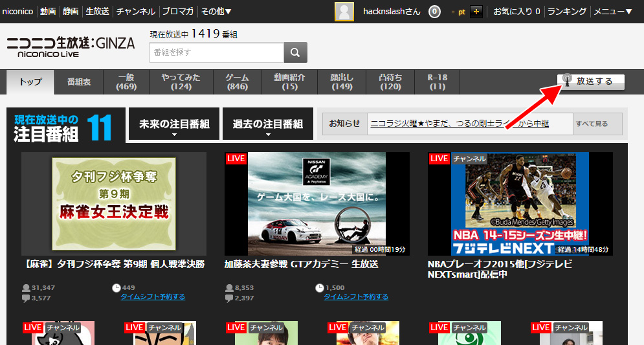Open 【麻雀】夕刊フジ杯争奪 program title
The image size is (644, 345).
tap(113, 264)
